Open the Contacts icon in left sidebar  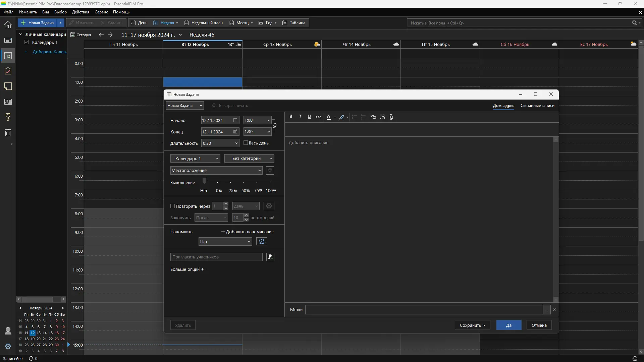click(8, 102)
